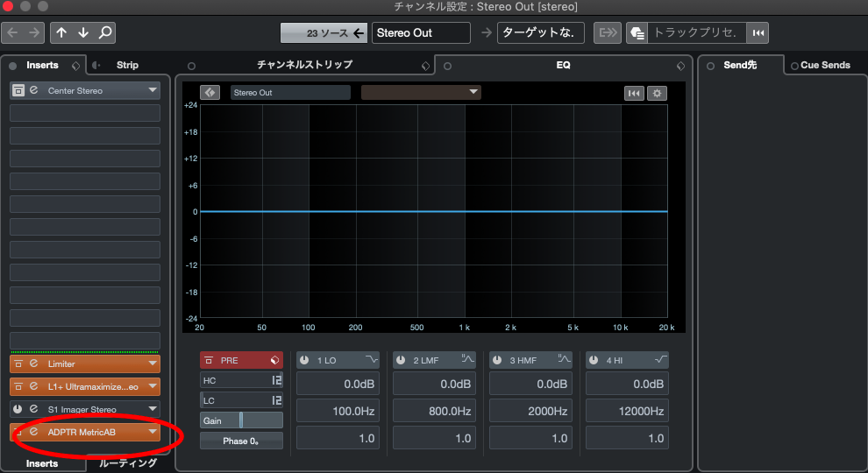Toggle the チャンネルストリップ bypass circle
The height and width of the screenshot is (473, 868).
[191, 66]
